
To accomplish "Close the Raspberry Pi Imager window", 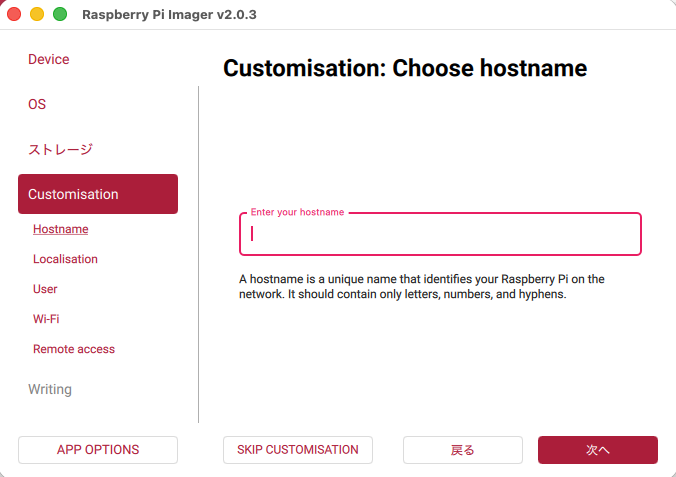I will tap(14, 14).
